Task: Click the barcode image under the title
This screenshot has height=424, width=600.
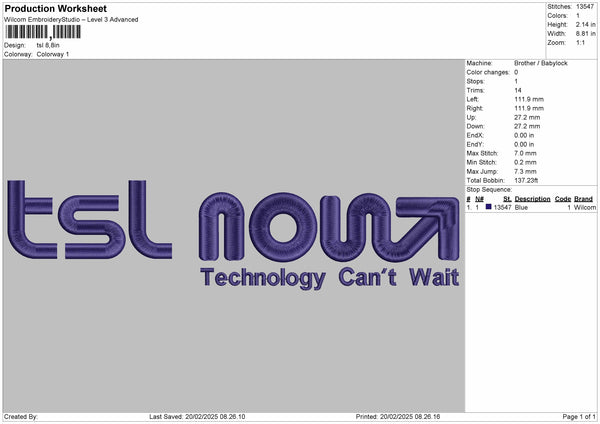Action: 43,32
